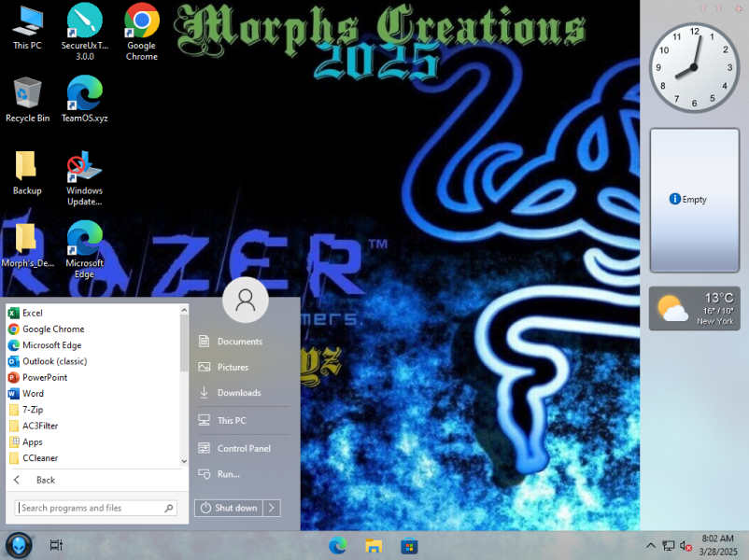Open the Microsoft Edge desktop shortcut

coord(85,249)
